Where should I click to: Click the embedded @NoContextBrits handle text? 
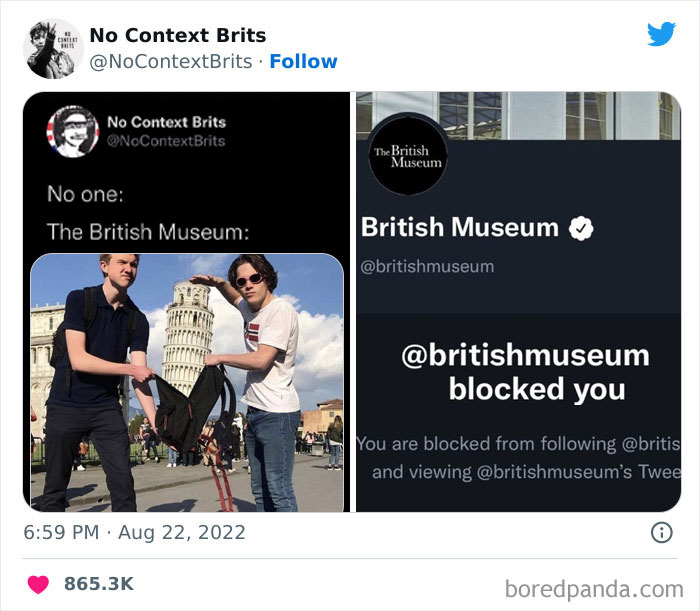click(x=167, y=141)
